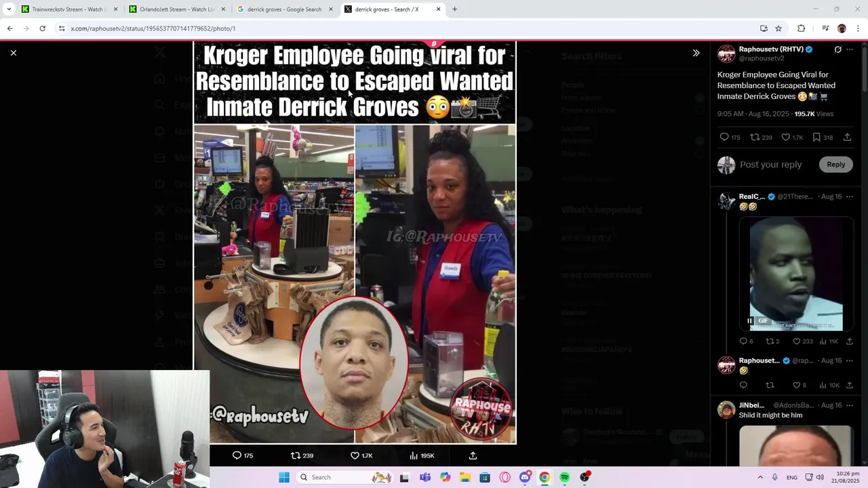Pause the GIF in RealC_ reply
Image resolution: width=868 pixels, height=488 pixels.
pyautogui.click(x=750, y=321)
